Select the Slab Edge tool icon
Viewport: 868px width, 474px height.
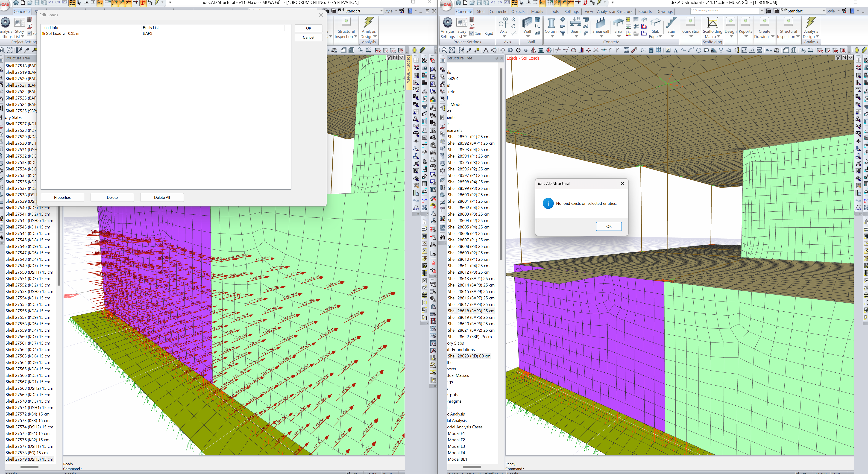click(x=655, y=23)
